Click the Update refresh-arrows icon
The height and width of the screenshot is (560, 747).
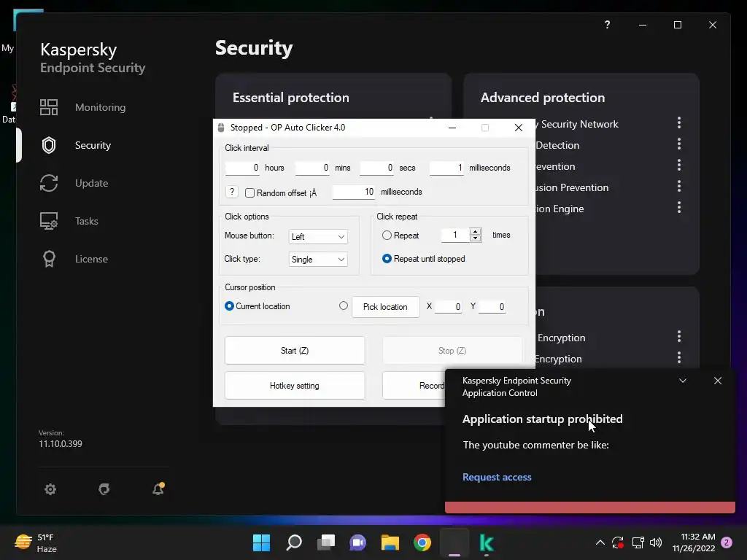(49, 183)
